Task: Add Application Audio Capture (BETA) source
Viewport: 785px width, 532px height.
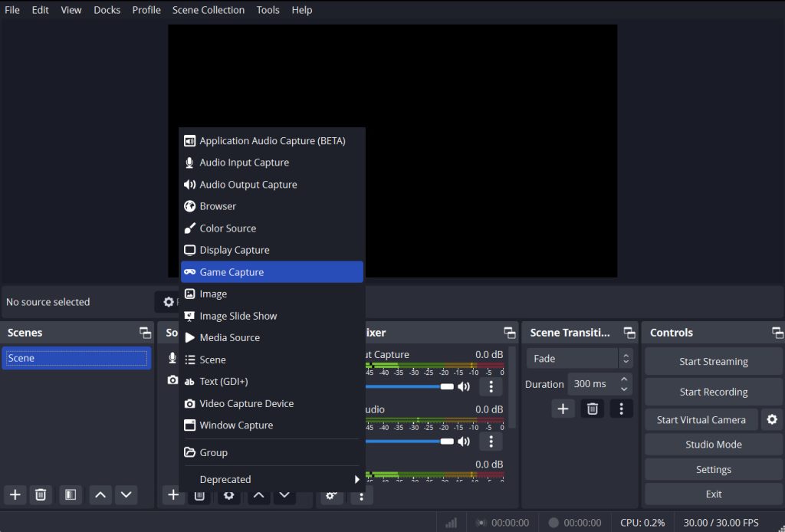Action: tap(272, 141)
